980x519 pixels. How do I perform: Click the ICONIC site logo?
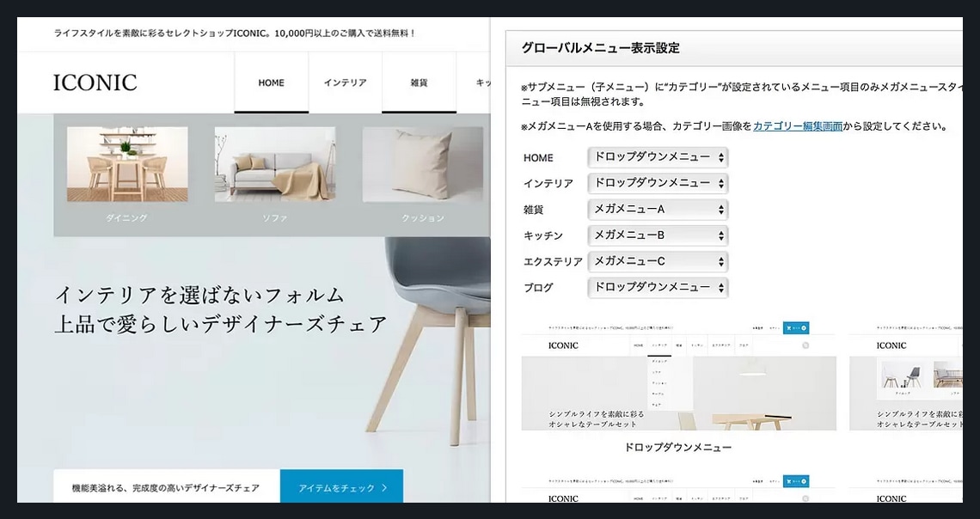(x=95, y=82)
